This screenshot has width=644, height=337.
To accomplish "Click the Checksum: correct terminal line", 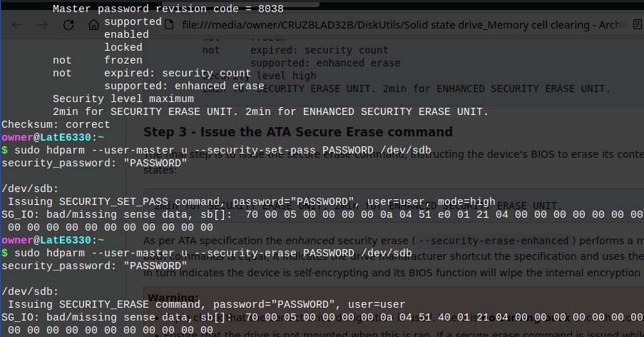I will pyautogui.click(x=56, y=124).
